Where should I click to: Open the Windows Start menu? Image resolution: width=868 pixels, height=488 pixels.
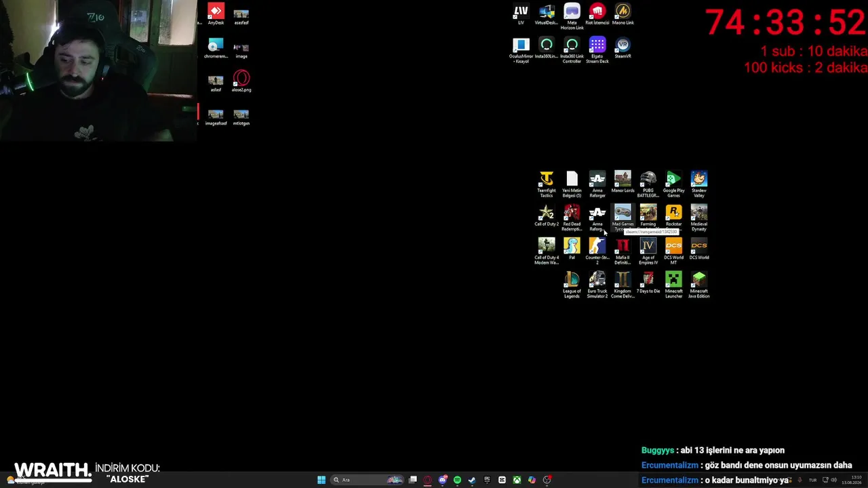pyautogui.click(x=321, y=480)
